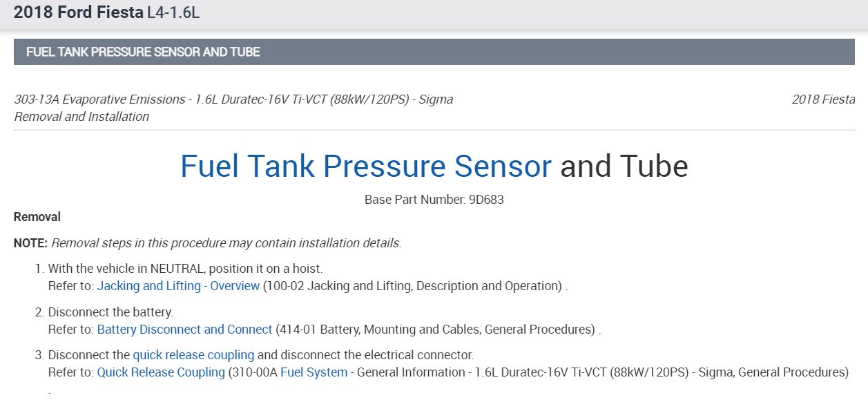Open the Fuel Tank Pressure Sensor heading link
The image size is (868, 400).
tap(365, 166)
